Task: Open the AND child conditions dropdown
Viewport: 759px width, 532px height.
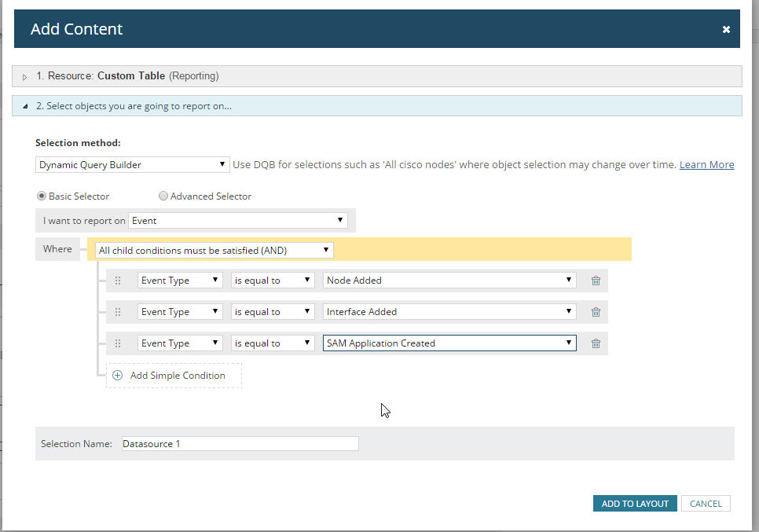Action: click(214, 250)
